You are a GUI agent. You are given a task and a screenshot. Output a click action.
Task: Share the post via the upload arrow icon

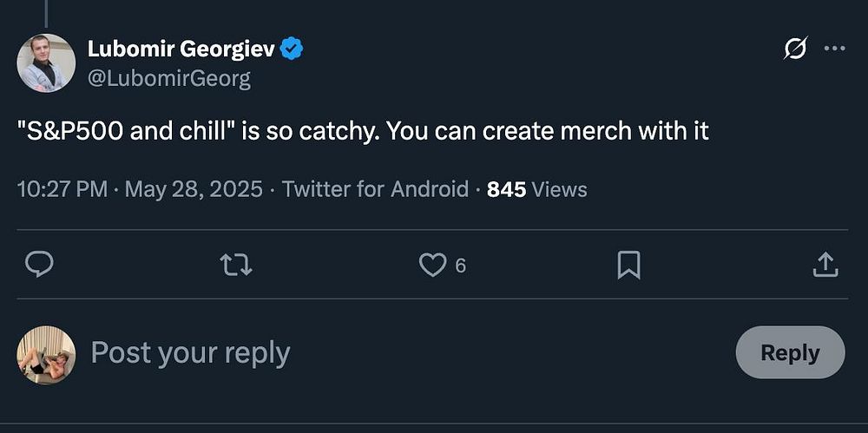(x=825, y=265)
